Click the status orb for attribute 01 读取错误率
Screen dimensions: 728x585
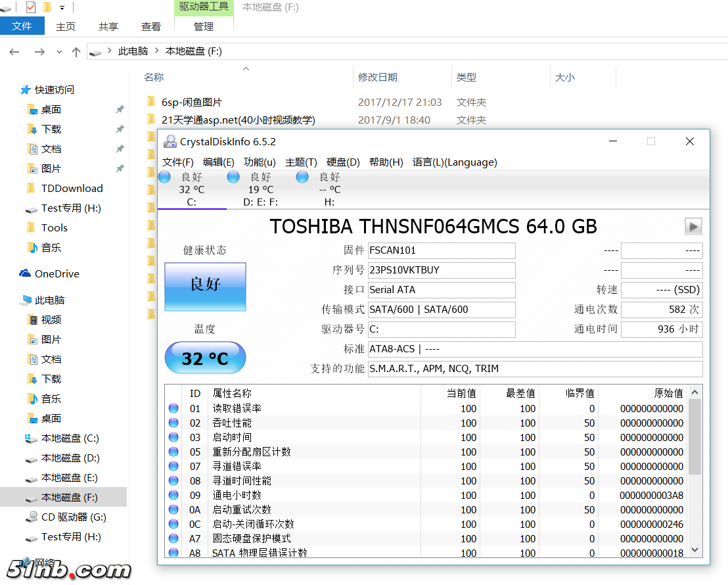173,408
